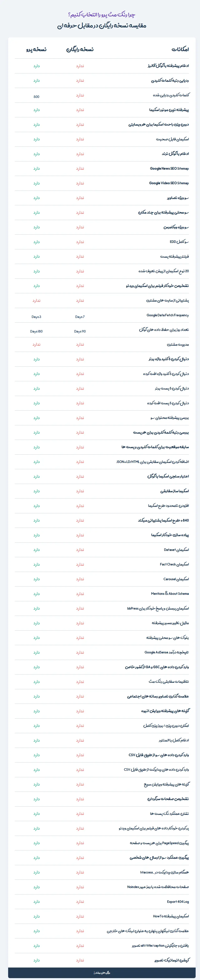Click the 'Days 180' pro value
The image size is (200, 980).
[36, 331]
